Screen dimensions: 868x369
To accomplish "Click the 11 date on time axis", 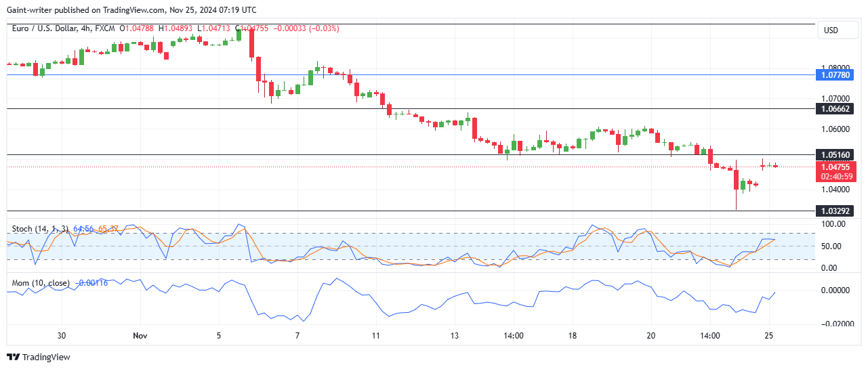I will tap(375, 335).
